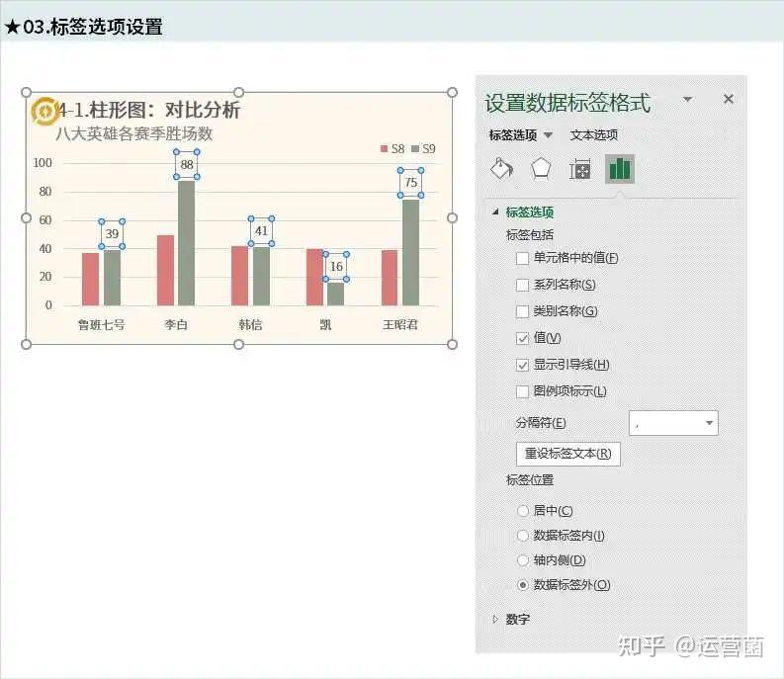The width and height of the screenshot is (784, 679).
Task: Click the data label 88 above 李白
Action: click(x=187, y=164)
